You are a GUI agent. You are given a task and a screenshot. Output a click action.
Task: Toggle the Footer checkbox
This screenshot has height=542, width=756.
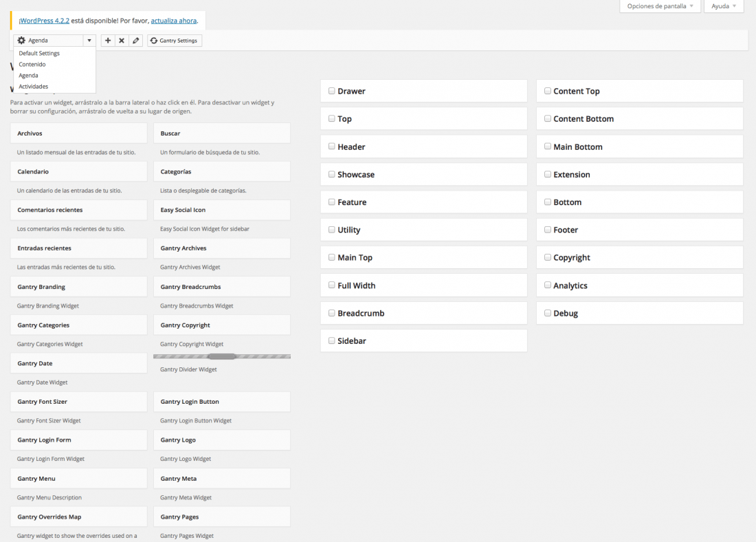(548, 230)
